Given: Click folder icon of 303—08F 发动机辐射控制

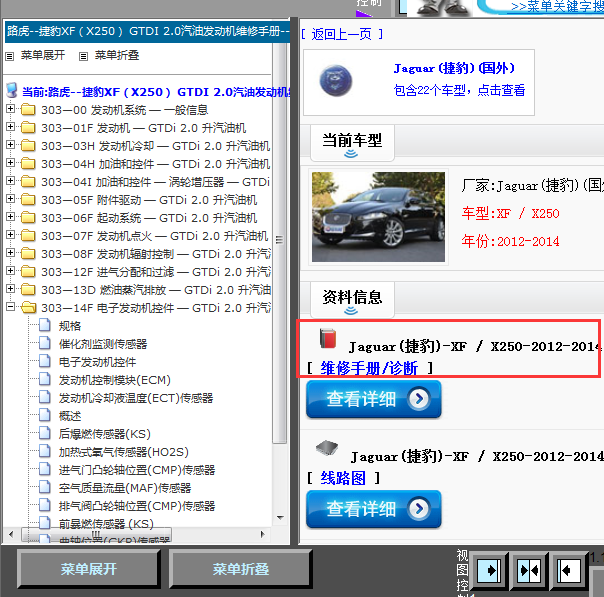Looking at the screenshot, I should click(x=28, y=253).
